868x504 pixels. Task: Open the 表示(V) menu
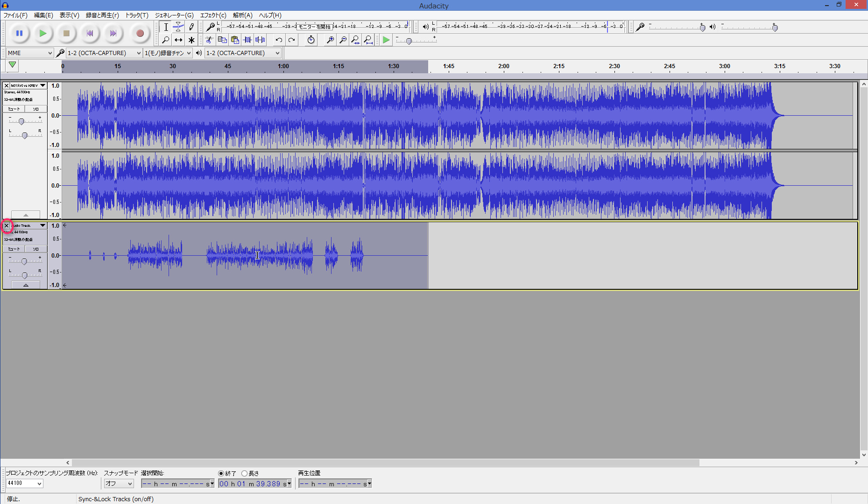[x=69, y=15]
